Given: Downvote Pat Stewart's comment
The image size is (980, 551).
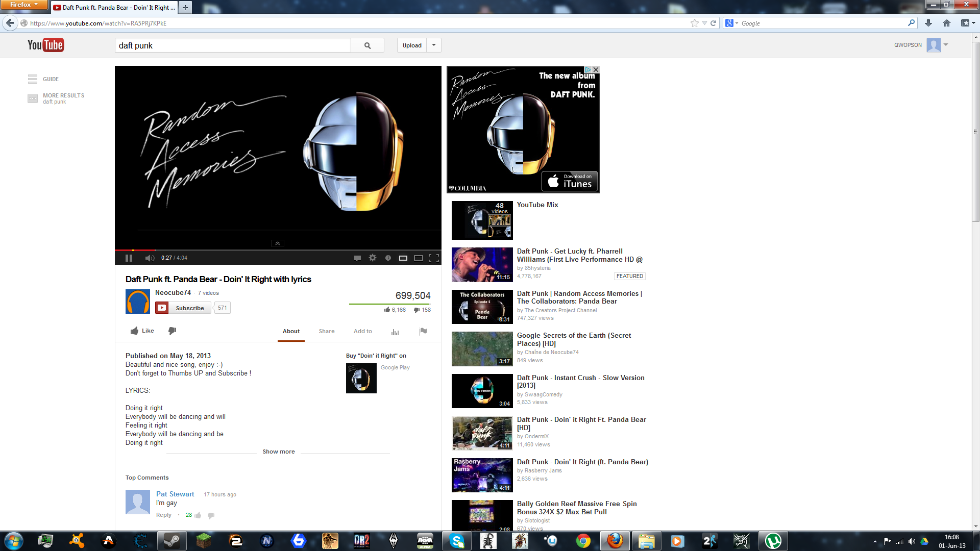Looking at the screenshot, I should coord(211,516).
